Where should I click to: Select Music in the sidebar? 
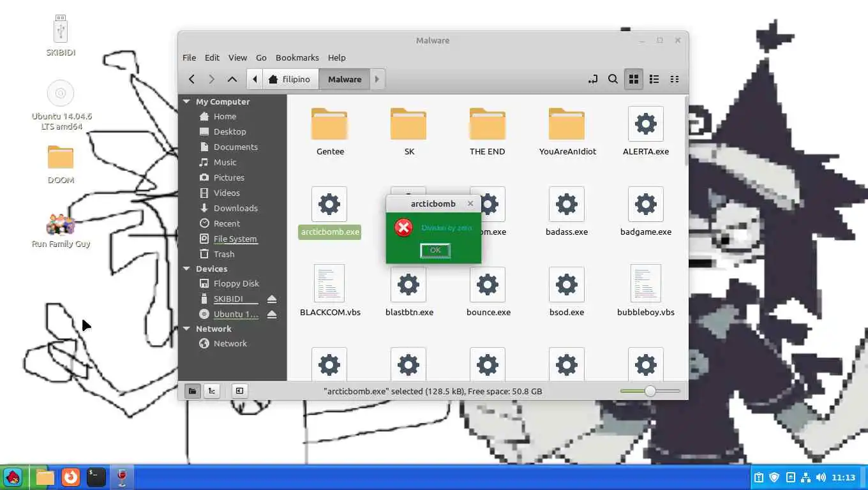[x=225, y=162]
